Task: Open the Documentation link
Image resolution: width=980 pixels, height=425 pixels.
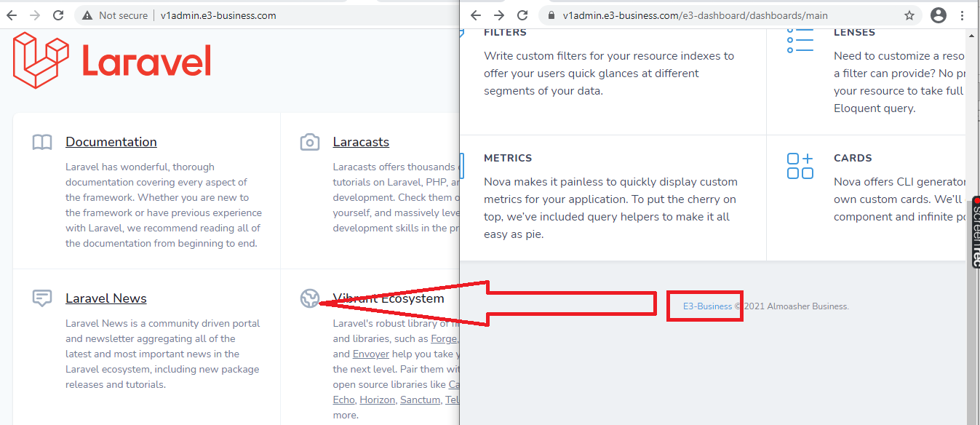Action: point(111,142)
